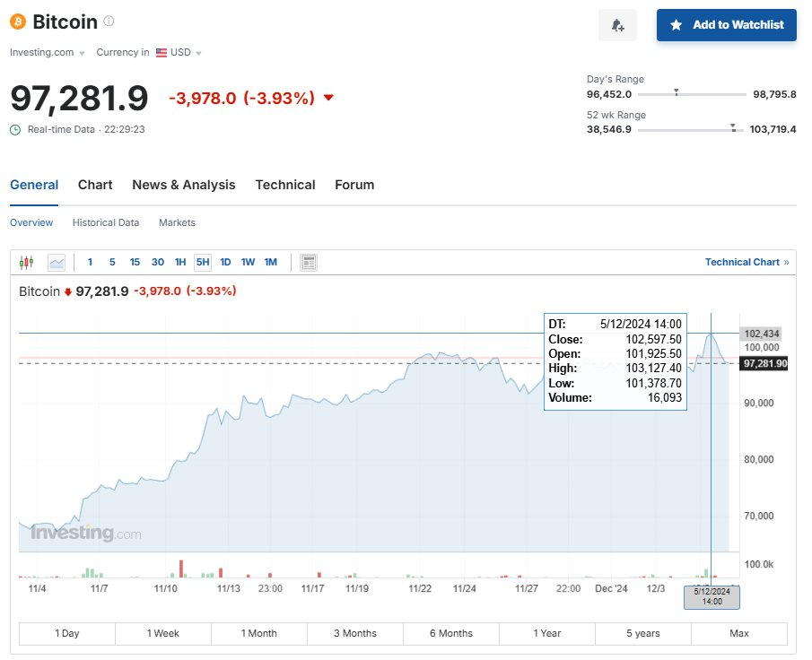812x660 pixels.
Task: Click the Day's Range low value 96,452.0
Action: click(x=609, y=94)
